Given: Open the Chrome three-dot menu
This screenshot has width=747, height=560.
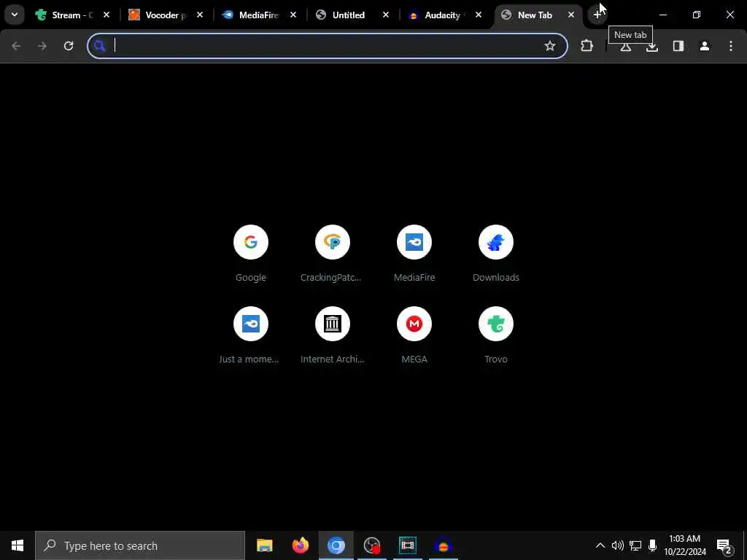Looking at the screenshot, I should click(730, 46).
